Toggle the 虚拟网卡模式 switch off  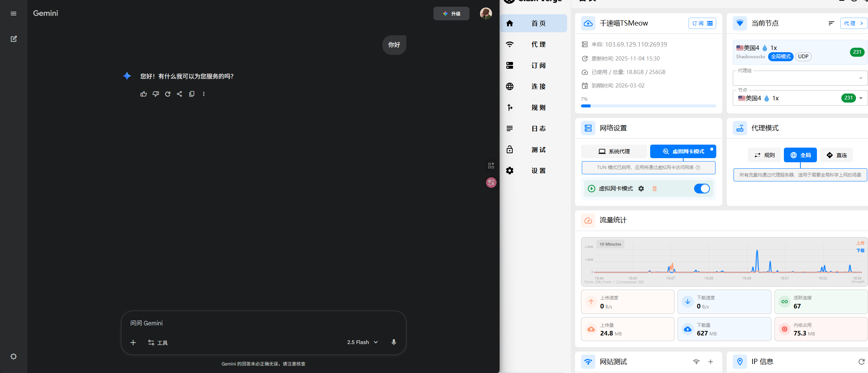702,189
